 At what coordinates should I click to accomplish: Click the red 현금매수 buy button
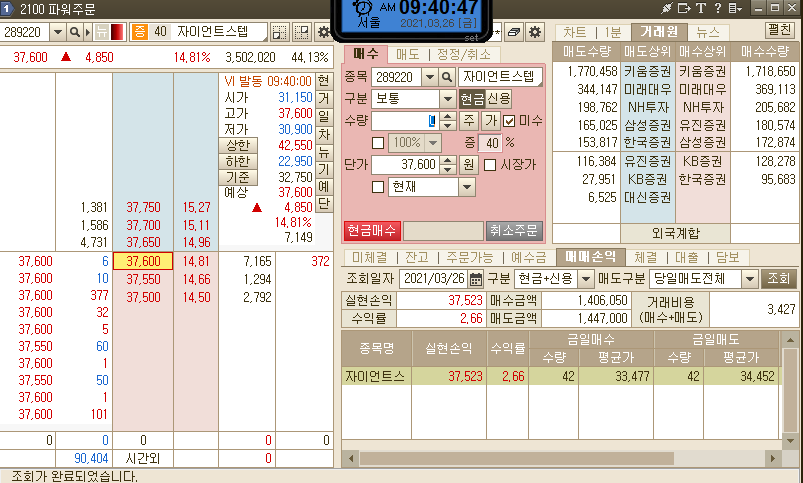372,230
